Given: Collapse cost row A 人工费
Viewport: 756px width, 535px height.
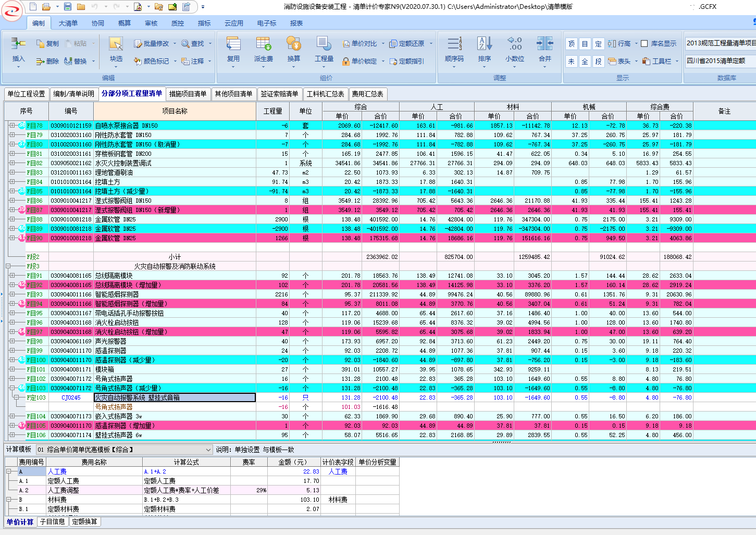Looking at the screenshot, I should (x=8, y=471).
